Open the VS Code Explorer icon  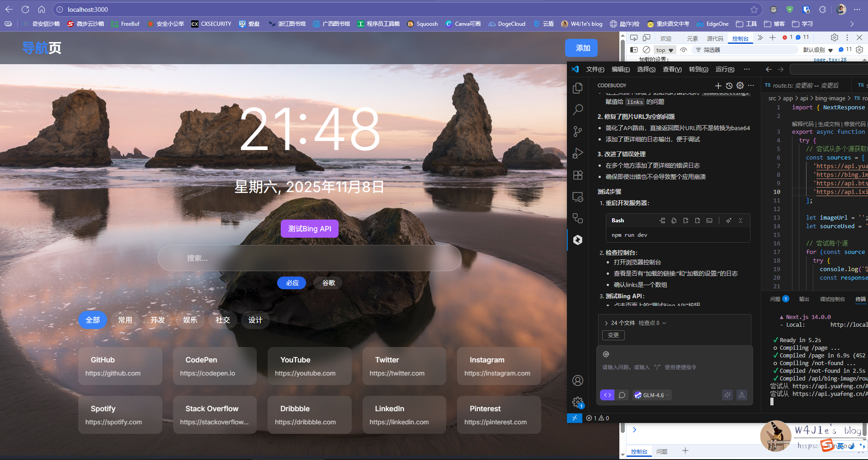577,88
